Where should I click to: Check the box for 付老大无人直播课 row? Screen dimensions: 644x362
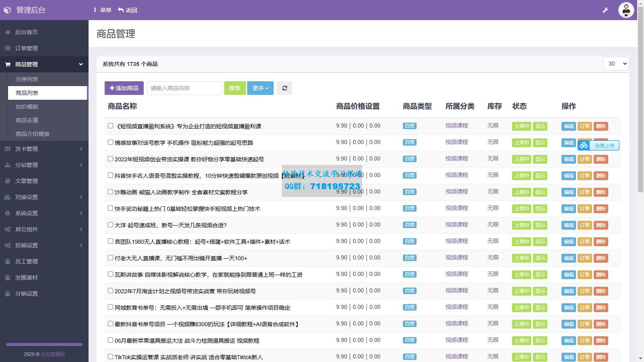tap(110, 258)
